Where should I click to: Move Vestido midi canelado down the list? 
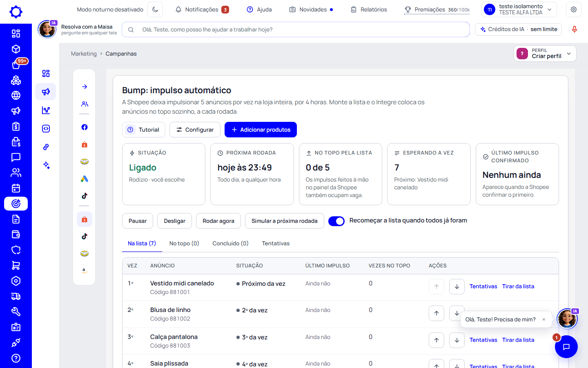pos(457,287)
